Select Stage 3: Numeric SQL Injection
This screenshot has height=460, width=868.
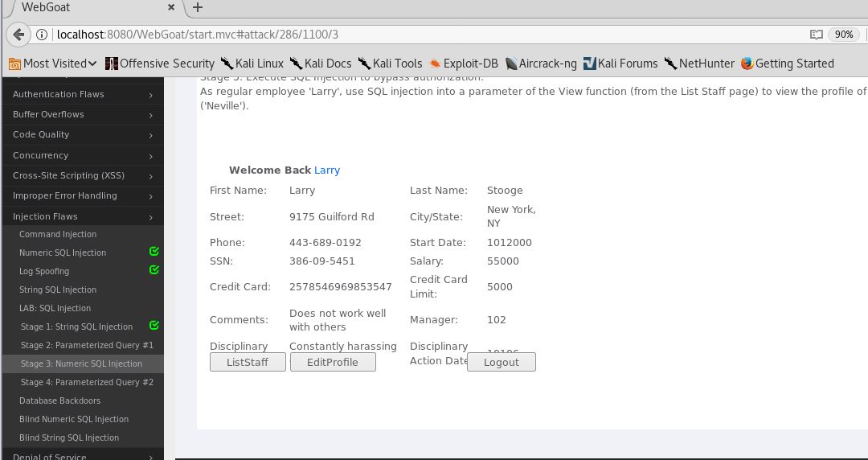(x=81, y=364)
